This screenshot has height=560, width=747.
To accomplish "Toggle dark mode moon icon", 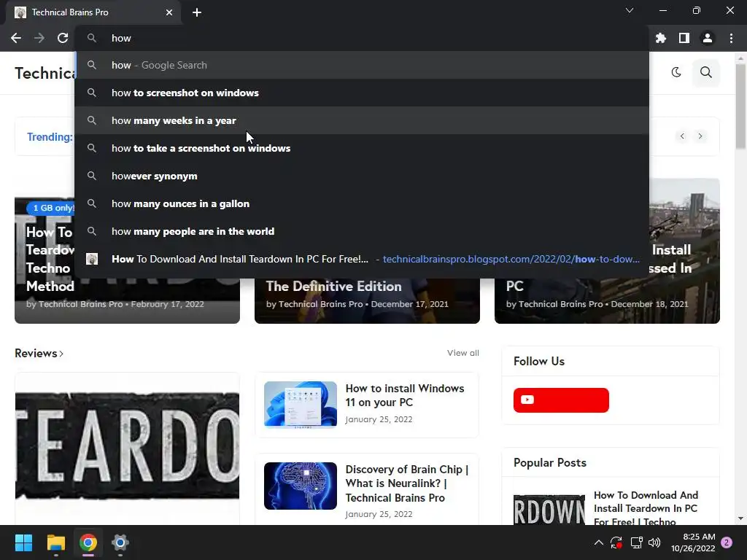I will point(676,72).
